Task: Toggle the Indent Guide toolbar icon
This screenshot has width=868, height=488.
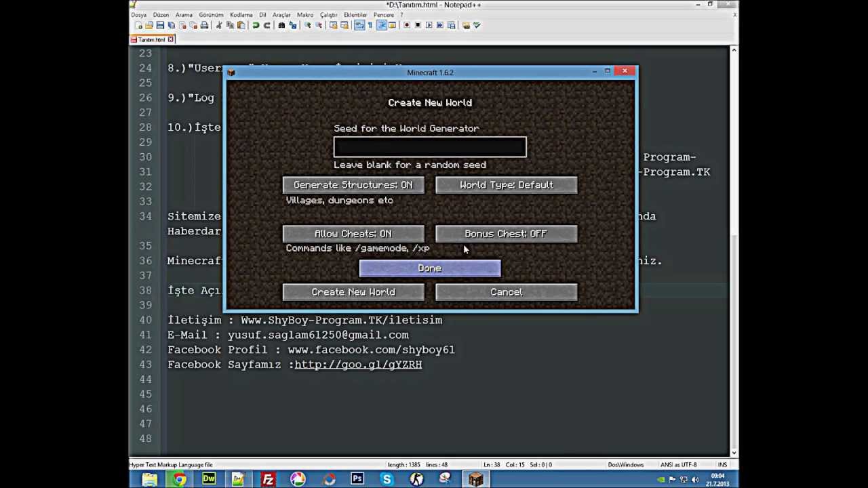Action: pos(382,25)
